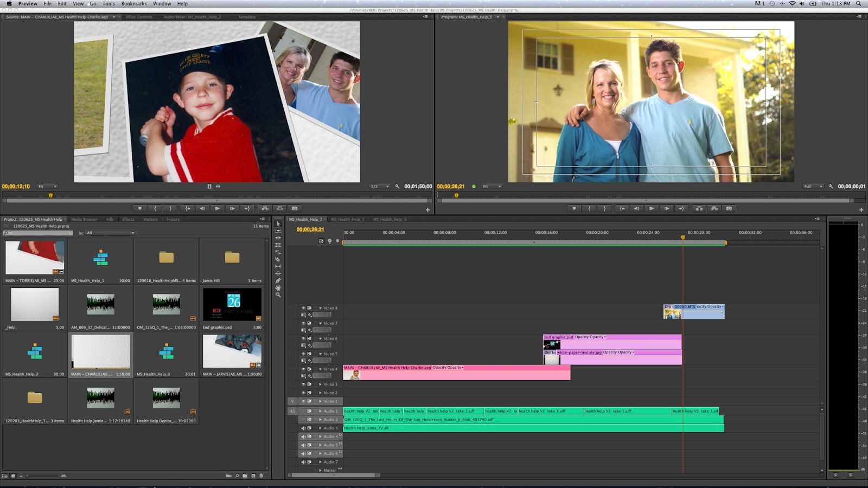Image resolution: width=868 pixels, height=488 pixels.
Task: Expand the Video 3 track
Action: (x=320, y=384)
